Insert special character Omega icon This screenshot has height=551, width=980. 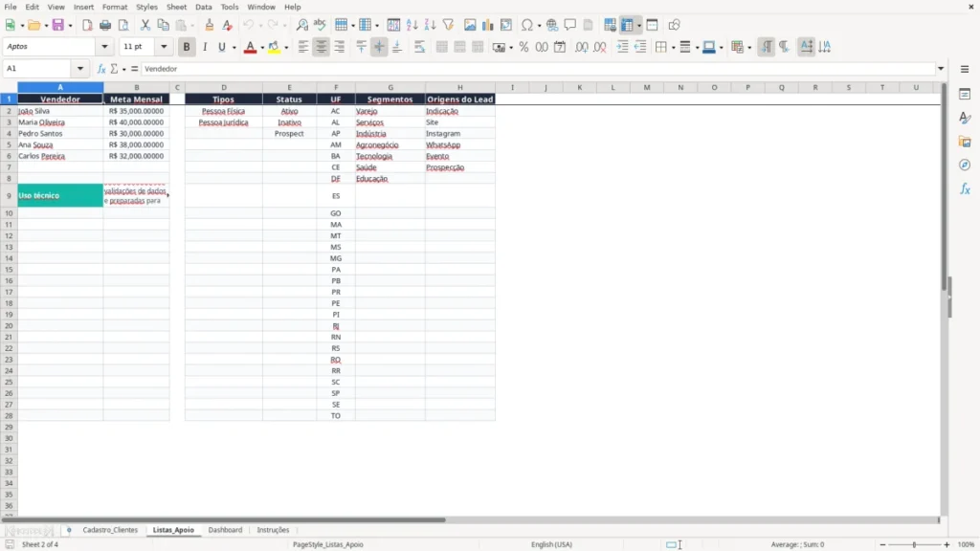pyautogui.click(x=527, y=25)
